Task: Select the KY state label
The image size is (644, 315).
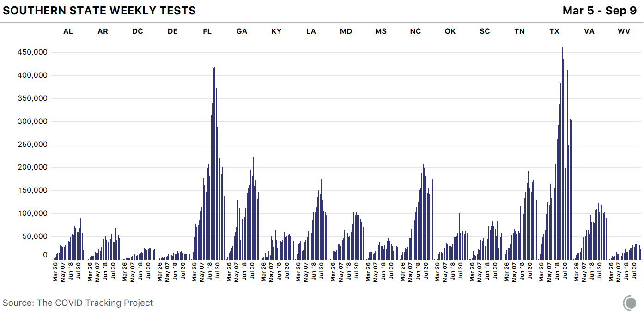Action: click(276, 31)
